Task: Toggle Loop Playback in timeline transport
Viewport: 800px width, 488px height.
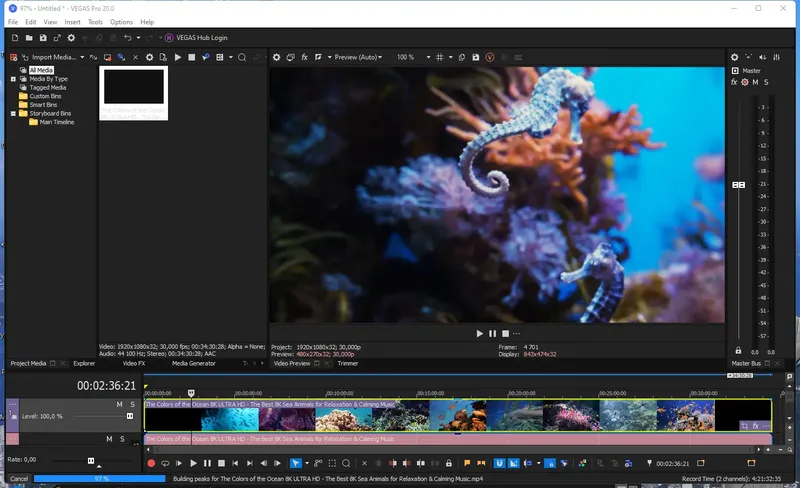Action: [x=165, y=463]
